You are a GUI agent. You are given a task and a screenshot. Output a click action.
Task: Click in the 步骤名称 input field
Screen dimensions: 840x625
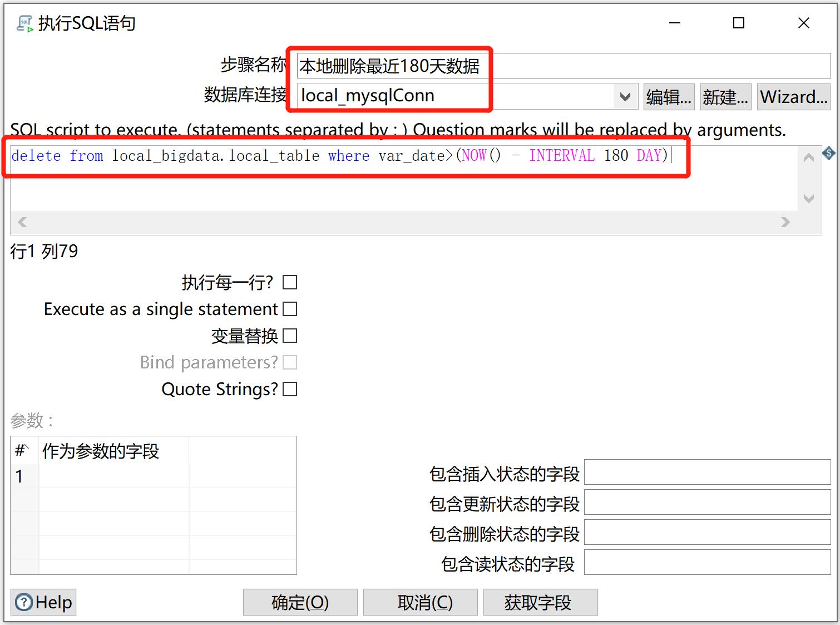564,66
